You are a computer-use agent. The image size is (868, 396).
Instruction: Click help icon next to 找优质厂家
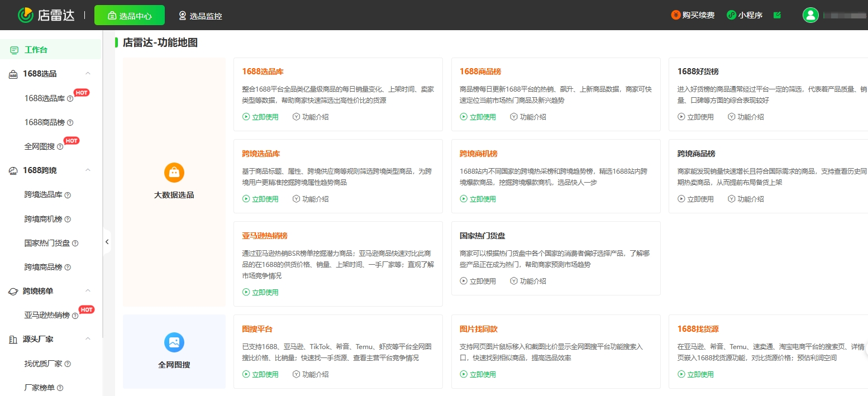(68, 364)
